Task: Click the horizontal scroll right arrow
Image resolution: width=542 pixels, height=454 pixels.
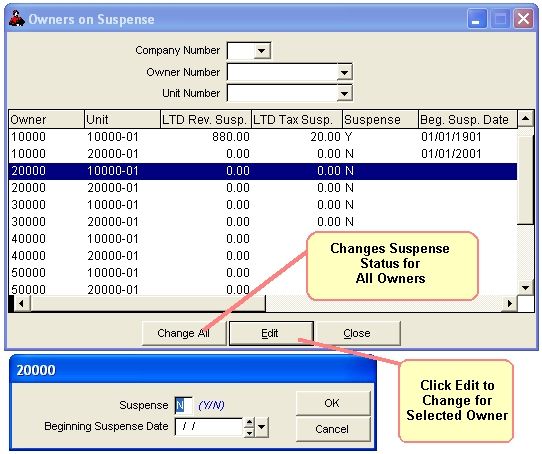Action: tap(510, 303)
